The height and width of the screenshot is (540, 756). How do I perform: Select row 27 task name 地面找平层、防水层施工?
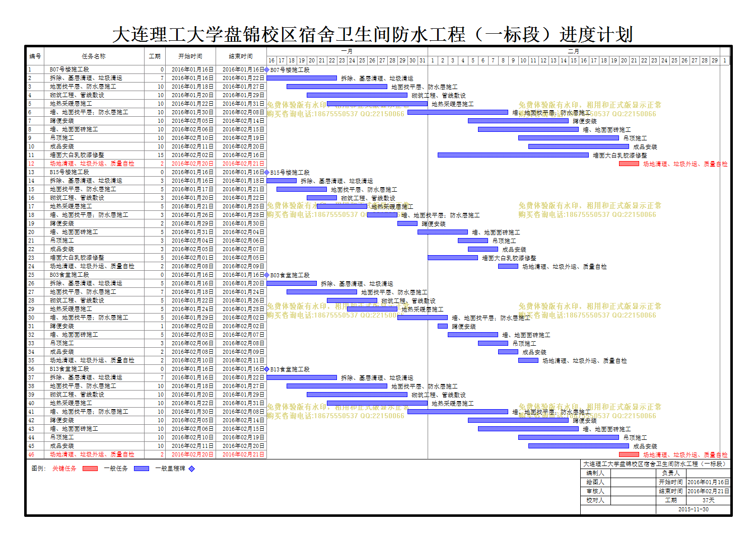click(x=83, y=292)
